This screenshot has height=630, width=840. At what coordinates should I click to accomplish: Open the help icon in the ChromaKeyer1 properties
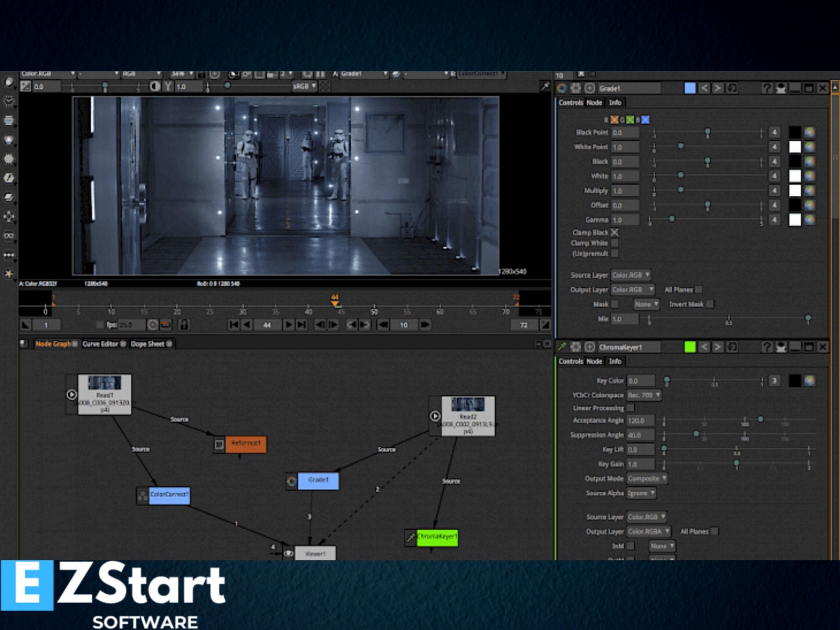(x=766, y=347)
